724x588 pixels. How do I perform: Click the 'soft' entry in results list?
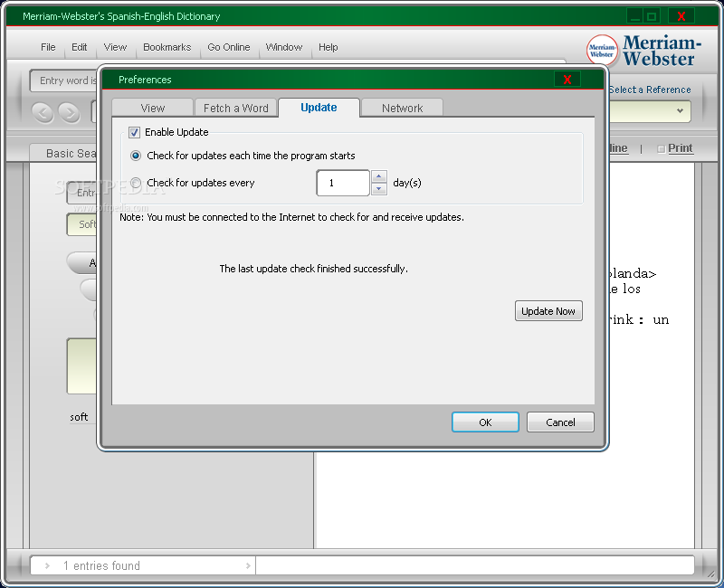click(x=79, y=417)
